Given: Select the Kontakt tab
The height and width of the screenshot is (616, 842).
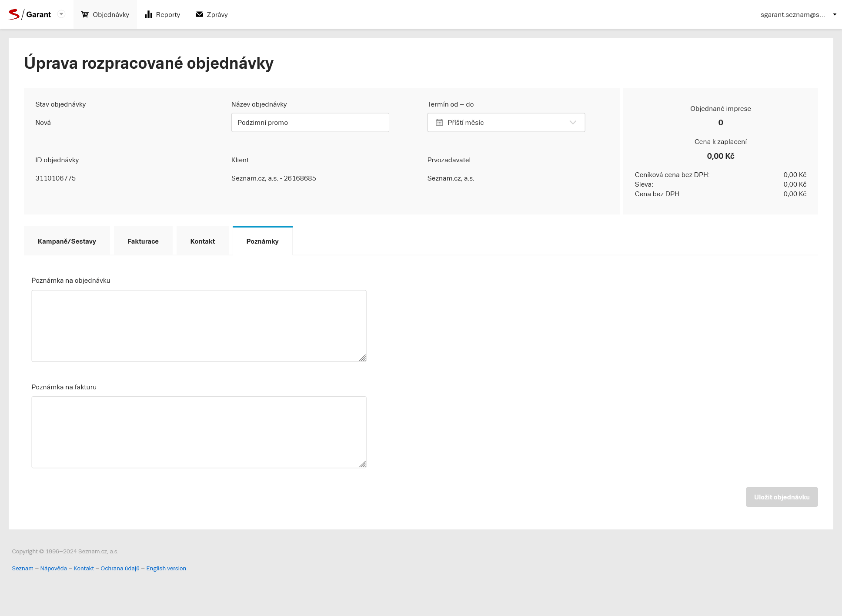Looking at the screenshot, I should point(203,241).
